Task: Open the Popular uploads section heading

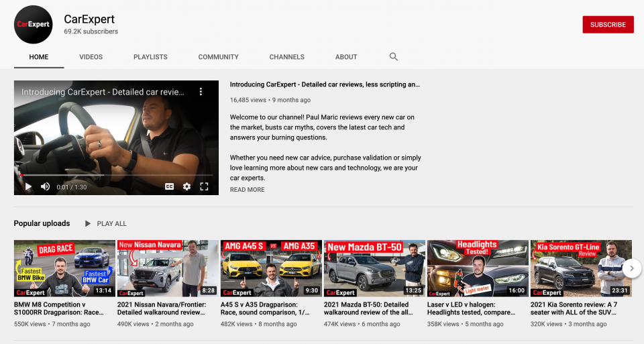Action: pyautogui.click(x=42, y=223)
